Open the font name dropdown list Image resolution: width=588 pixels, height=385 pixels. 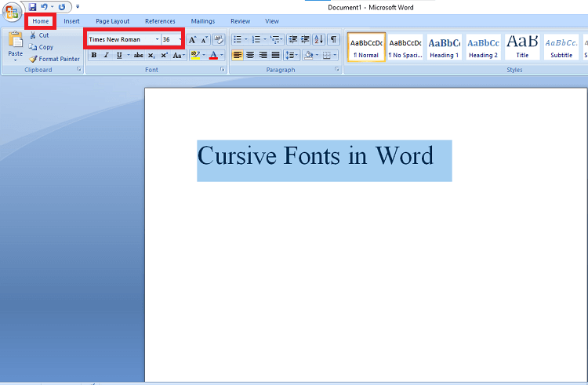pos(157,39)
